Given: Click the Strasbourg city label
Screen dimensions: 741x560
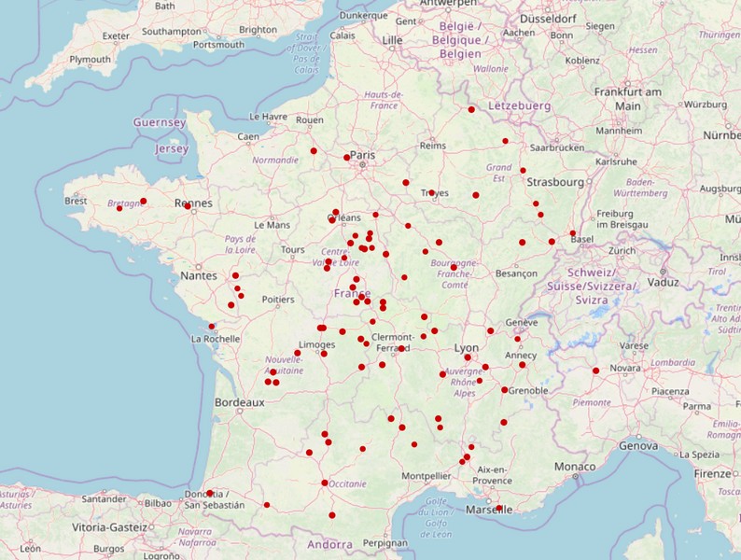Looking at the screenshot, I should point(555,182).
